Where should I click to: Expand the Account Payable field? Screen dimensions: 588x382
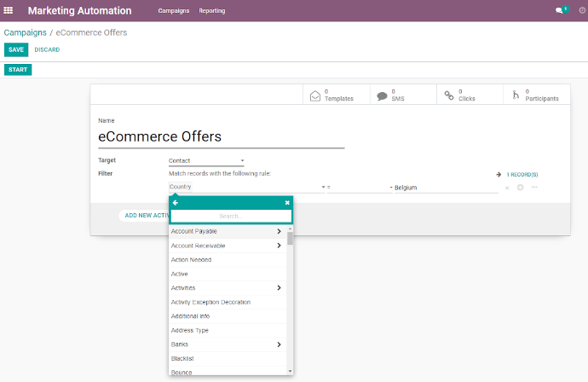279,231
